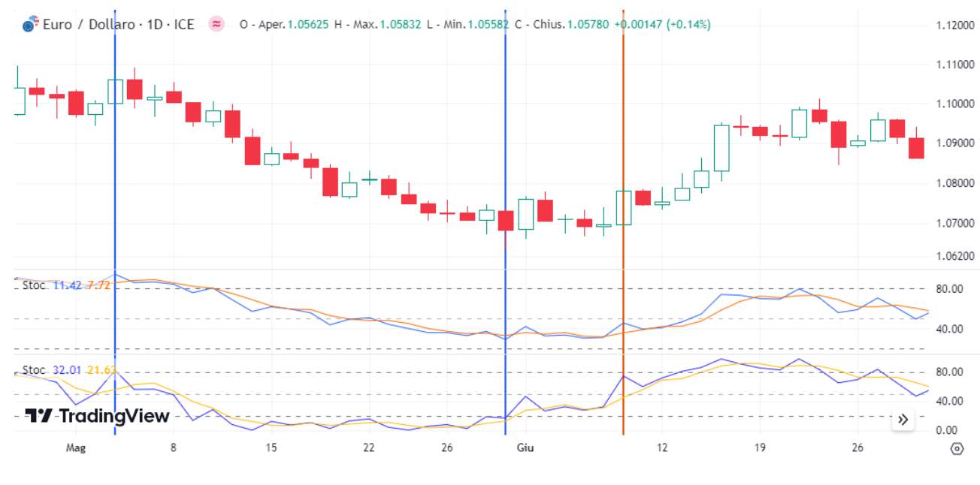Select the blue vertical line near Giu

point(505,221)
